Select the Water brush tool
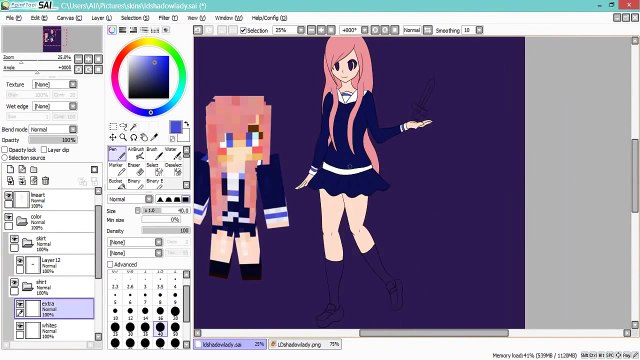Image resolution: width=640 pixels, height=360 pixels. click(x=173, y=153)
